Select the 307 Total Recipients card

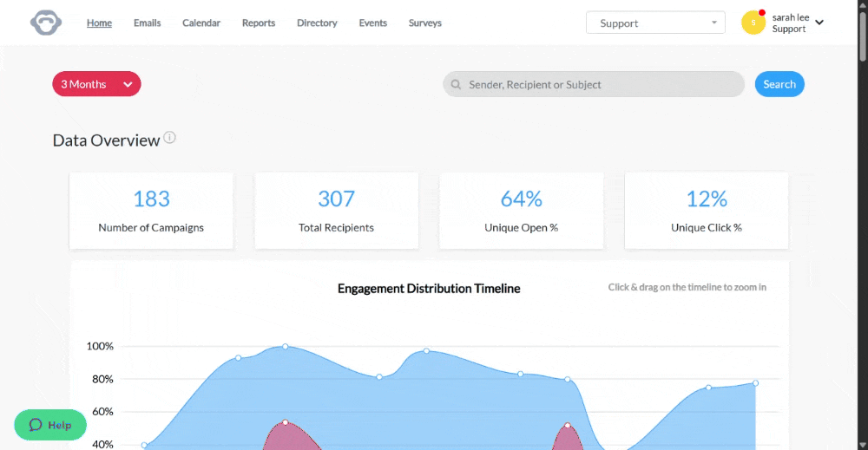point(336,211)
